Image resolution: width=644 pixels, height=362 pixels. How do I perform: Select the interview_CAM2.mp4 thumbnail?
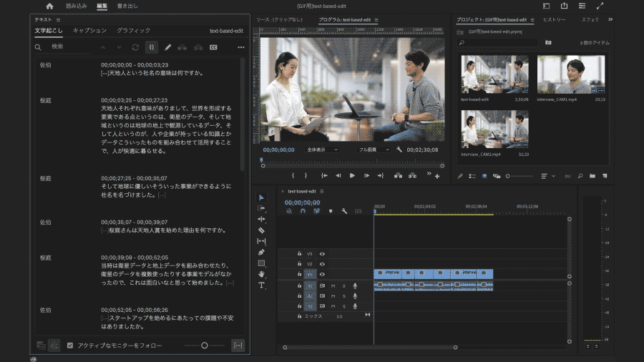494,129
